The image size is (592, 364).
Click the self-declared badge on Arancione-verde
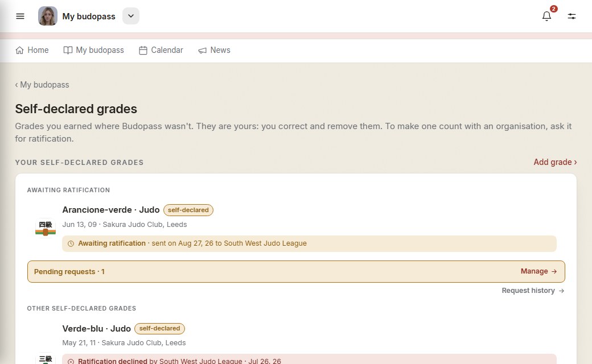[188, 210]
